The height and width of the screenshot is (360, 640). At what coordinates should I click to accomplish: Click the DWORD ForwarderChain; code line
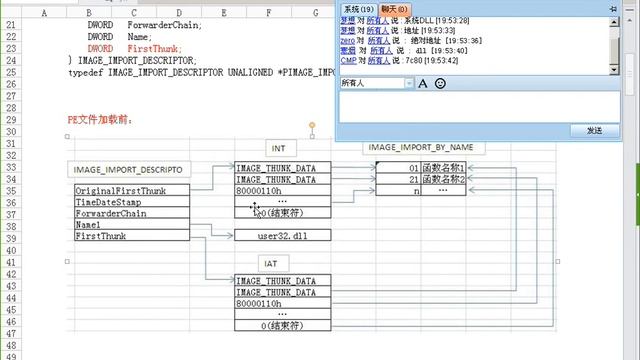(144, 25)
